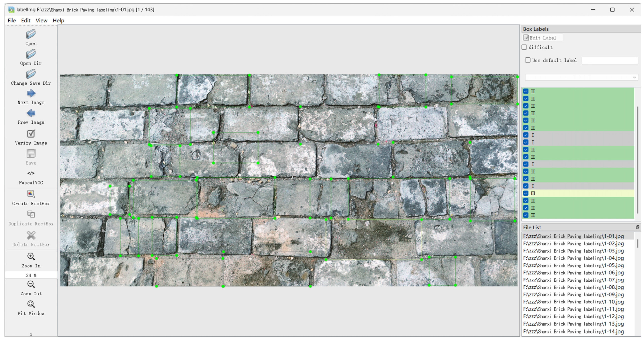Uncheck the first II box label
The width and height of the screenshot is (644, 340).
[526, 91]
